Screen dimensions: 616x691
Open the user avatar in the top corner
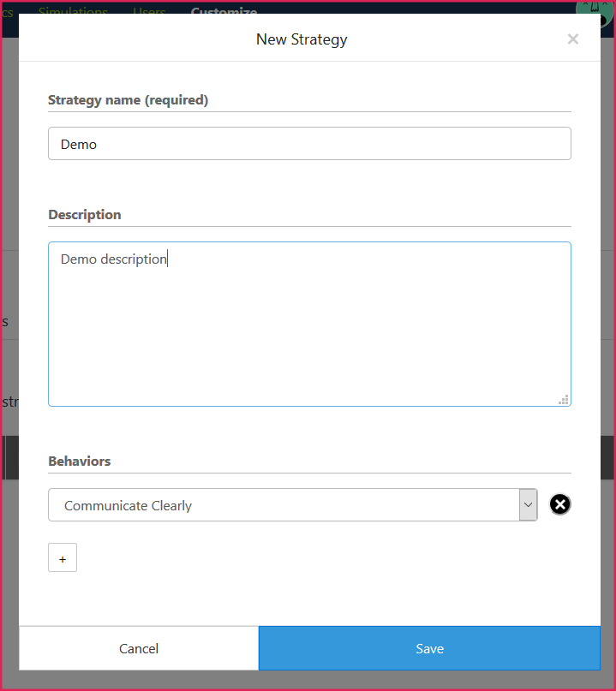pos(593,7)
